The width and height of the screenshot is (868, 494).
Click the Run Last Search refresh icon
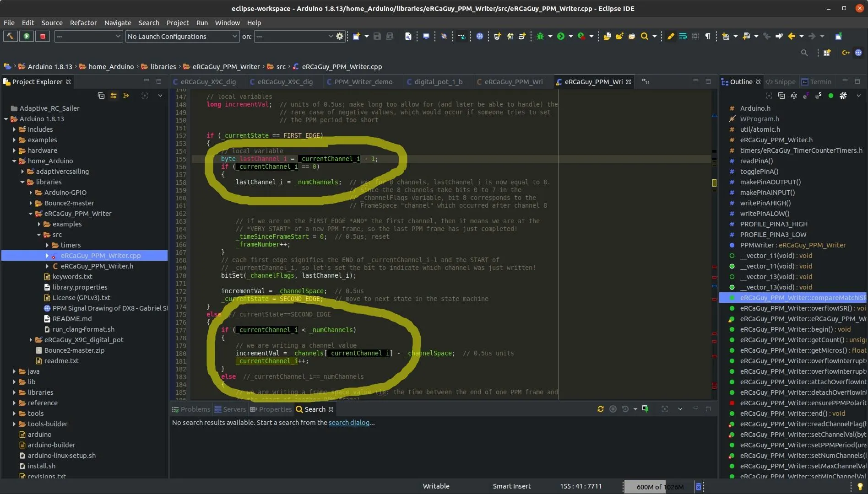601,409
